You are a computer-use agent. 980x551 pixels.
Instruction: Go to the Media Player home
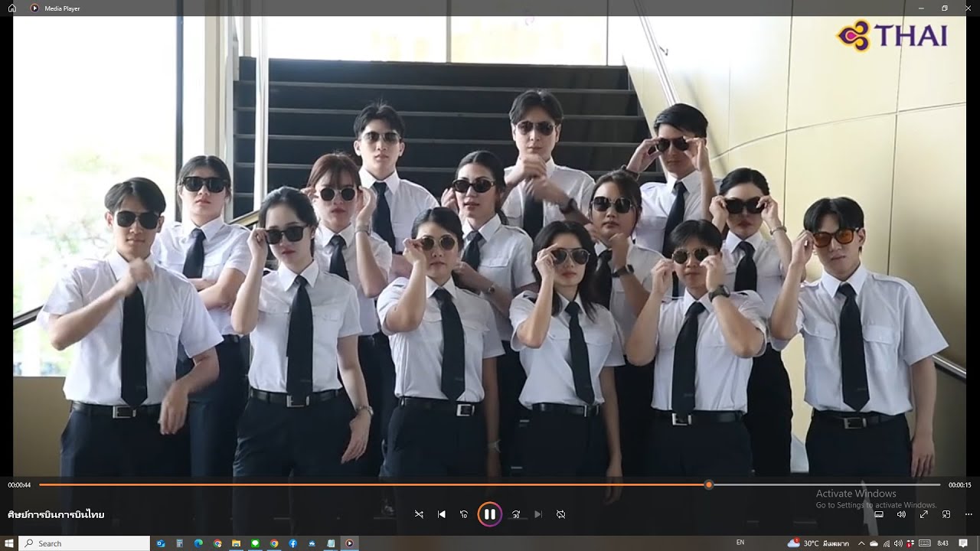[12, 8]
